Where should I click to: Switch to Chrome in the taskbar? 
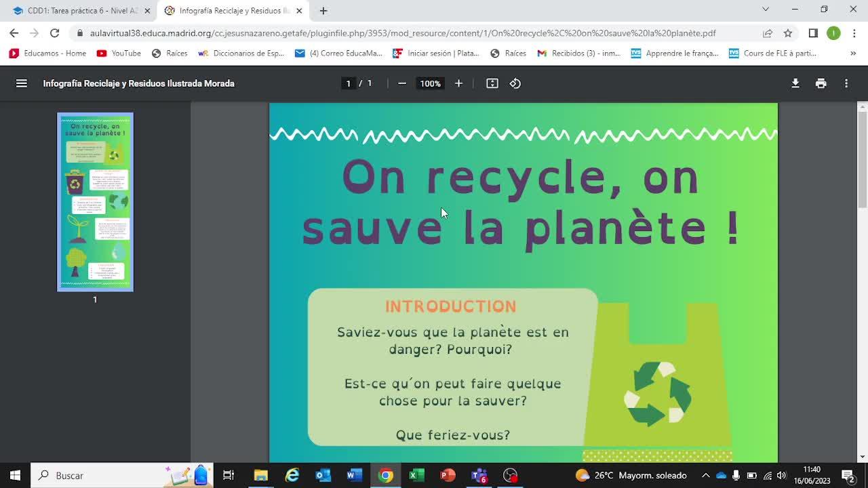tap(385, 475)
